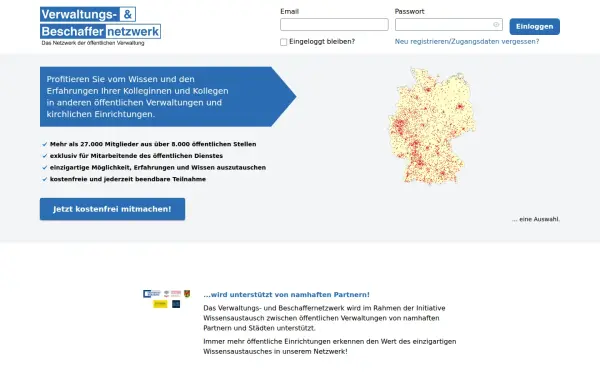The height and width of the screenshot is (375, 600).
Task: Click the '... eine Auswahl.' text
Action: [x=536, y=219]
